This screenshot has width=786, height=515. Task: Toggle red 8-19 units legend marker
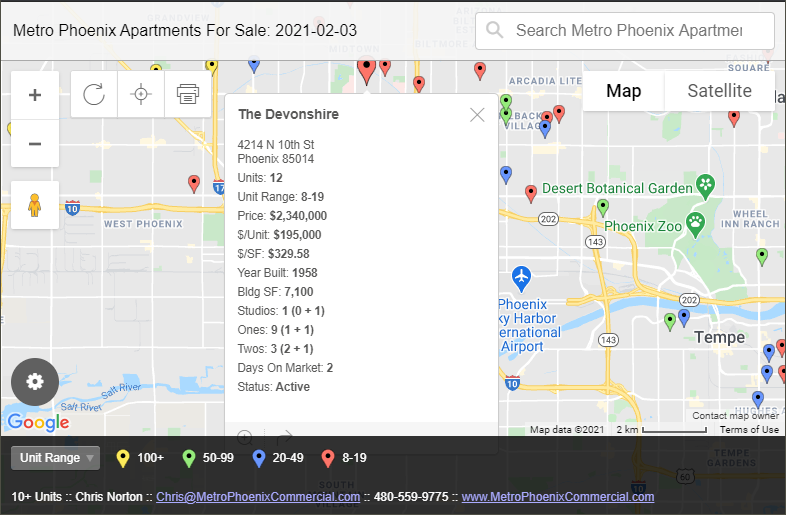[328, 458]
